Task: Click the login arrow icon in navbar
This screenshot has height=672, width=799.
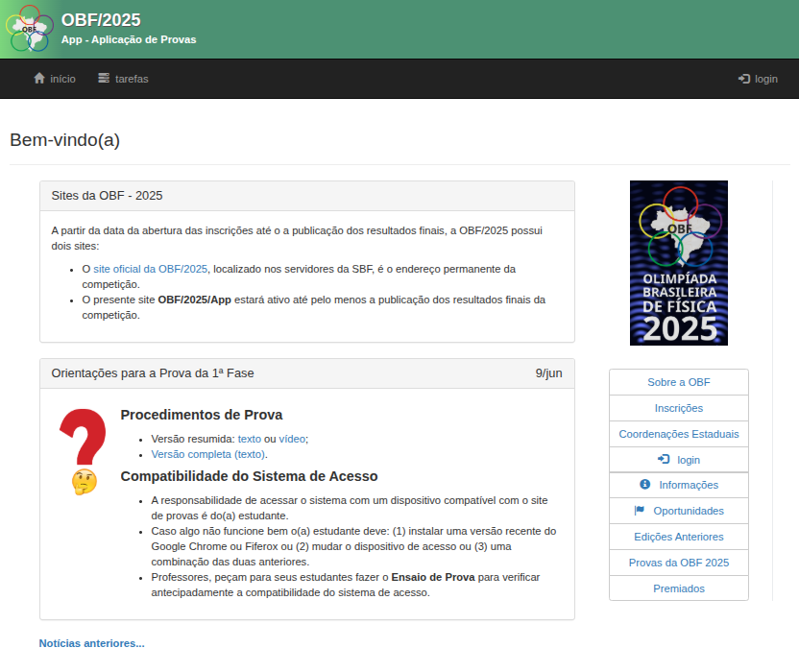Action: 744,79
